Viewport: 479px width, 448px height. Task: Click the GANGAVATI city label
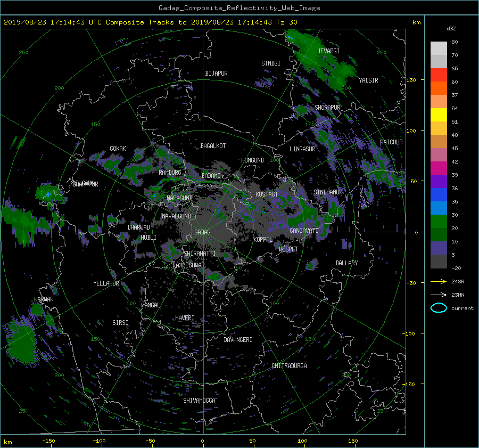pyautogui.click(x=304, y=230)
